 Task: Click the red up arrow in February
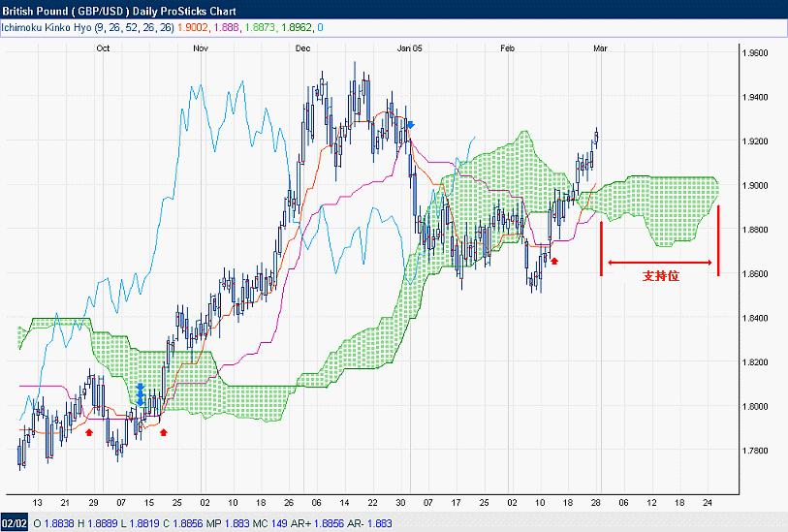554,261
